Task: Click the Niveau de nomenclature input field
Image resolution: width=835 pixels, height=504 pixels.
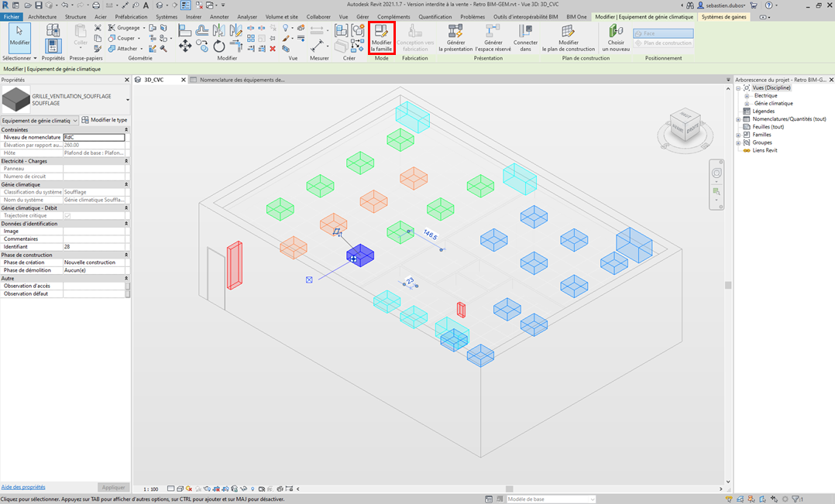Action: pos(94,137)
